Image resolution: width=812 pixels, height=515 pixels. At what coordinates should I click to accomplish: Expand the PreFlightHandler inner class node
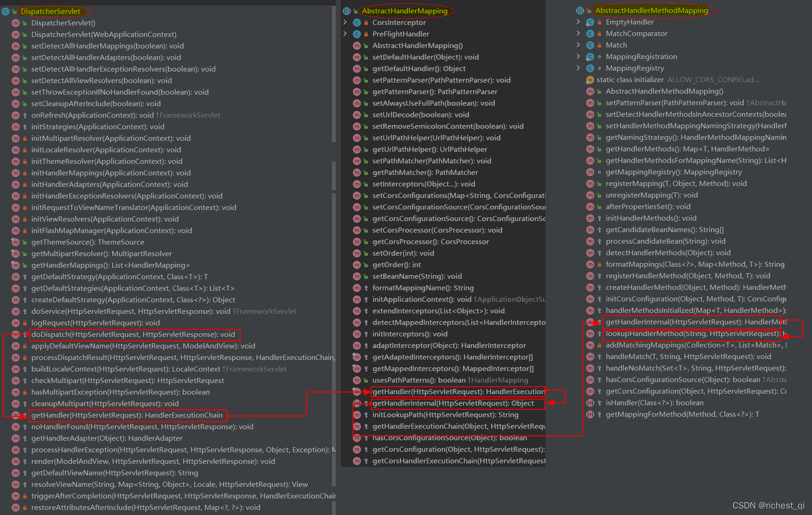point(345,34)
